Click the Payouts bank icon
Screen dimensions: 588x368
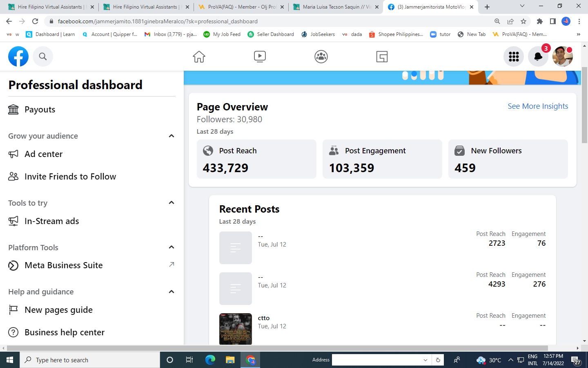pos(13,110)
